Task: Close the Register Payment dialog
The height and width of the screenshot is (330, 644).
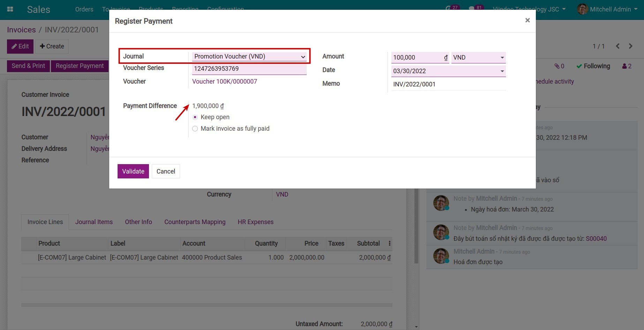Action: [x=527, y=20]
